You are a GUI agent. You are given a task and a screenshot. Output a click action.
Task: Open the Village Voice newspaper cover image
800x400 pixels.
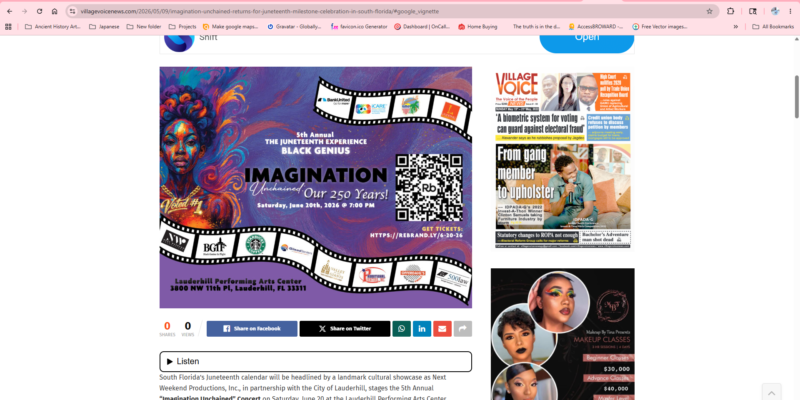[563, 160]
